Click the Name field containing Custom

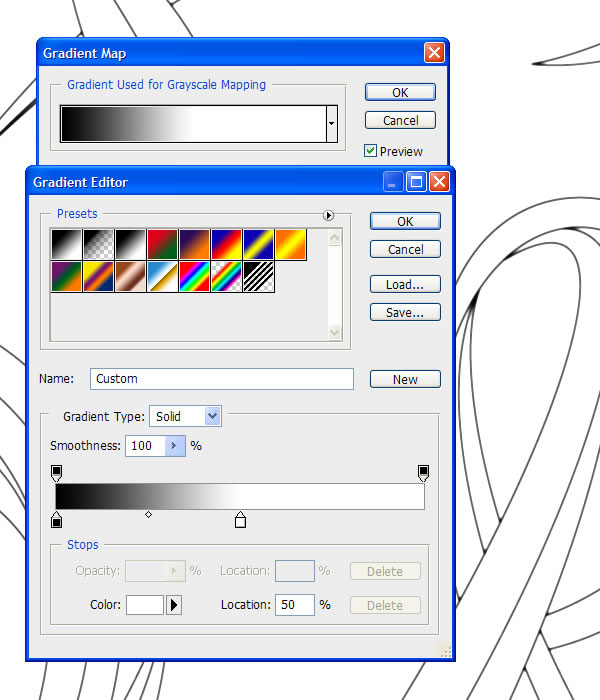(x=222, y=379)
